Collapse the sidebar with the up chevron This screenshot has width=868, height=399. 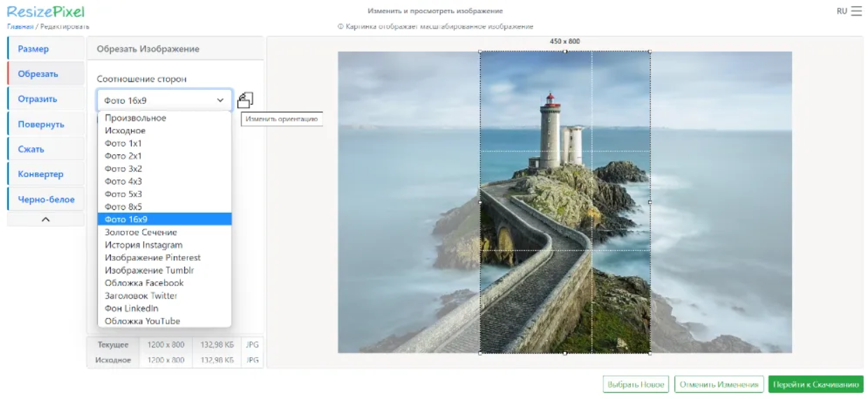point(45,219)
